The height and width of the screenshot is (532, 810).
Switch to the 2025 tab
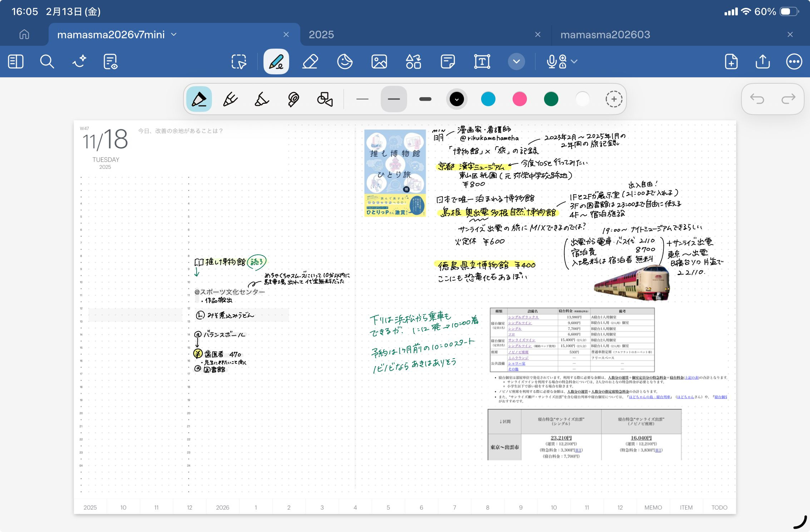click(x=321, y=34)
